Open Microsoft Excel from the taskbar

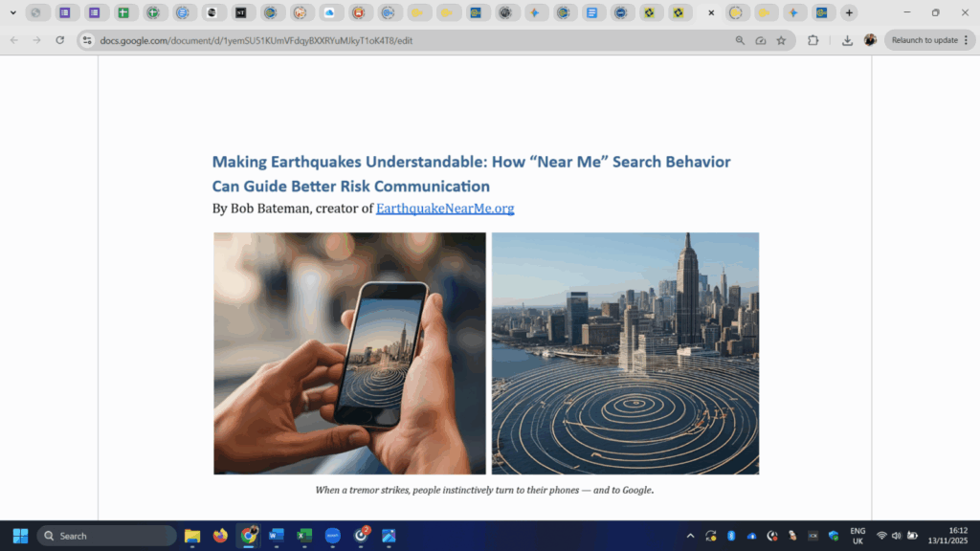(304, 536)
